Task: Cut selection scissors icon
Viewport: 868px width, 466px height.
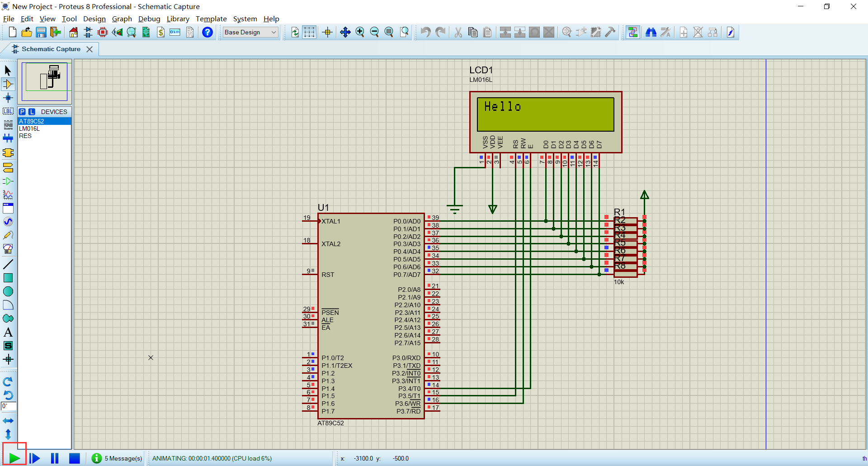Action: click(x=458, y=32)
